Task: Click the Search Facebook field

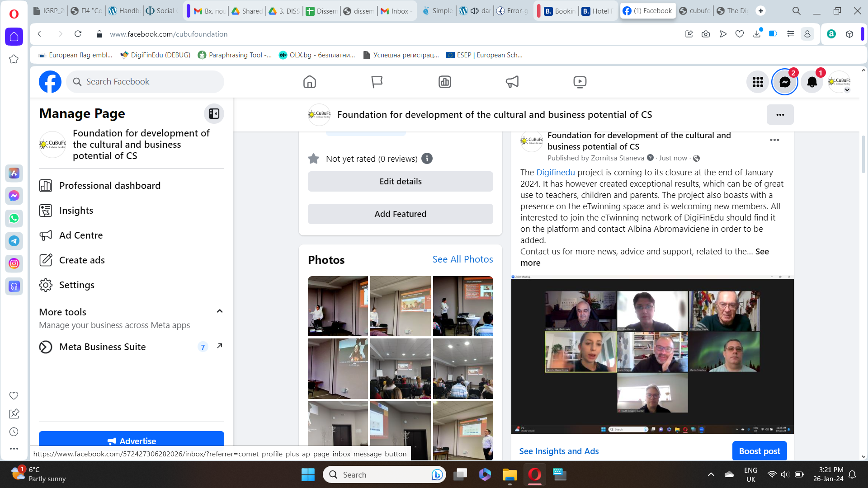Action: [145, 82]
